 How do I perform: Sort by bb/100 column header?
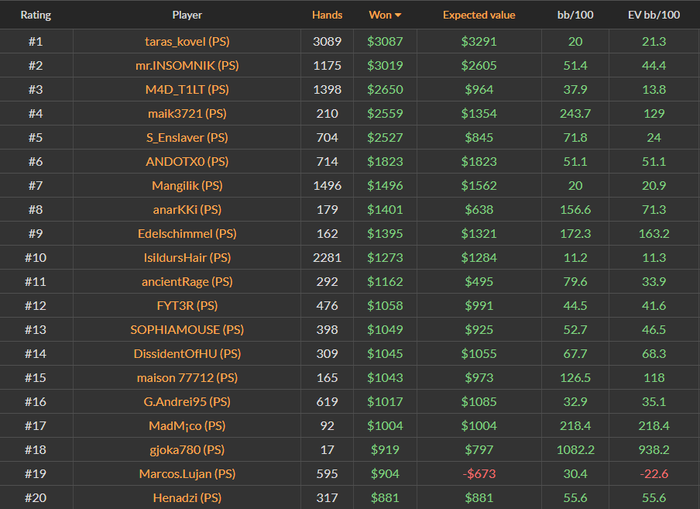point(574,16)
